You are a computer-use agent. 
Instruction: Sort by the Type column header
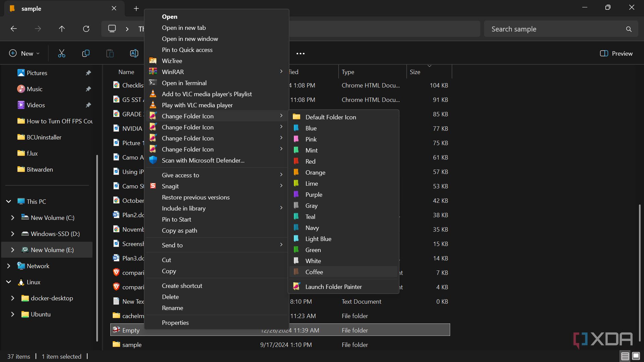pos(372,72)
